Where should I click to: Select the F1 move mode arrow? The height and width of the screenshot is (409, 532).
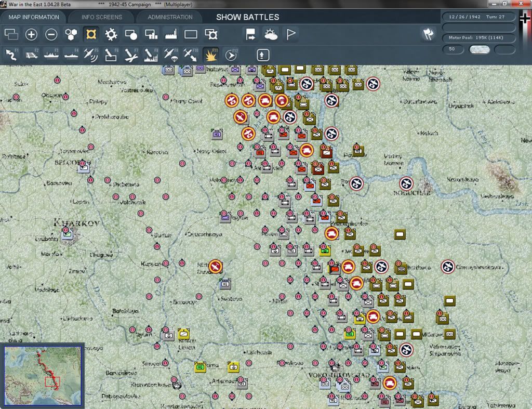(x=11, y=55)
